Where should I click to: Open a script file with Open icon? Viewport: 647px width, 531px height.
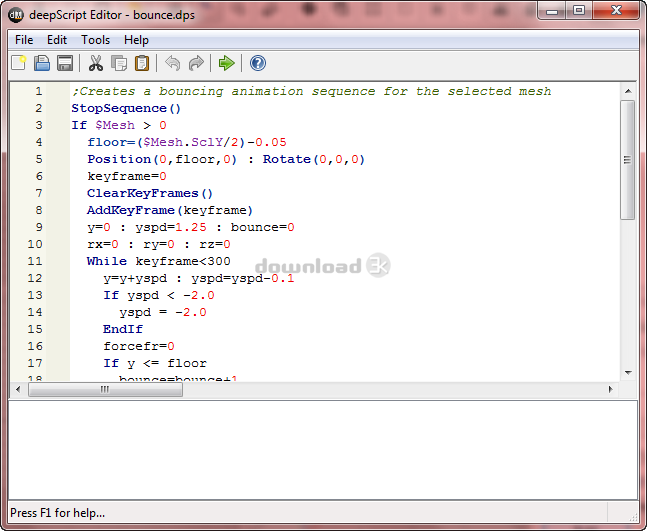pos(42,63)
